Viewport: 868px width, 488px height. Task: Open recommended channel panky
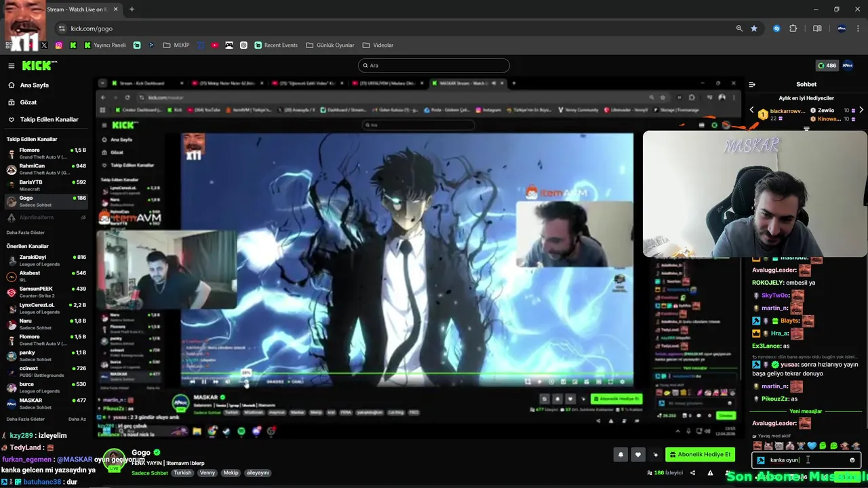tap(45, 356)
